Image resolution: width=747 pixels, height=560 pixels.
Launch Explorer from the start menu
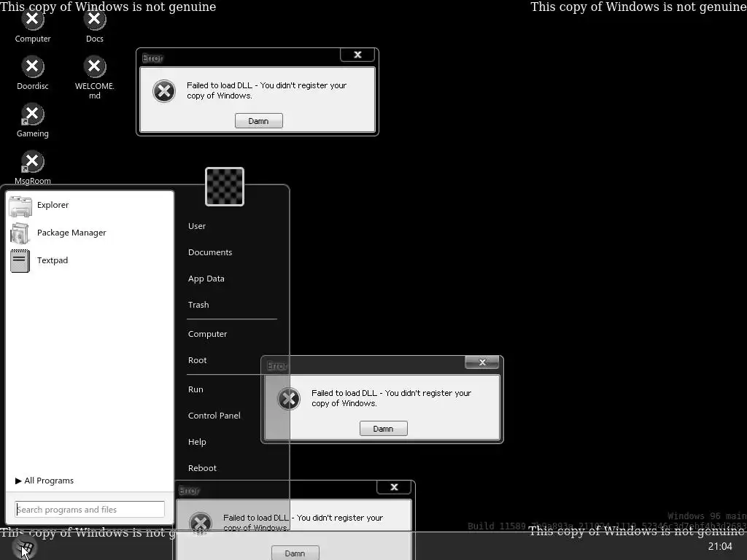90,205
